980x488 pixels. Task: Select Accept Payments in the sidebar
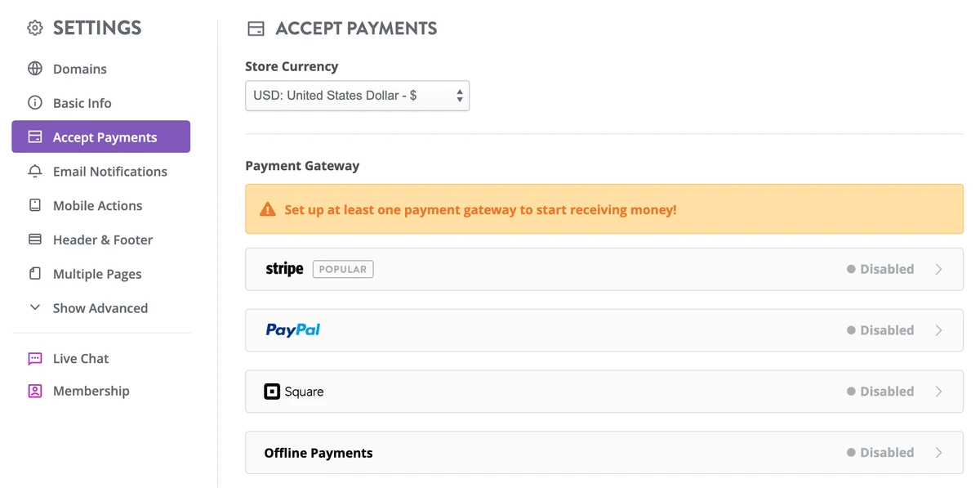[100, 137]
